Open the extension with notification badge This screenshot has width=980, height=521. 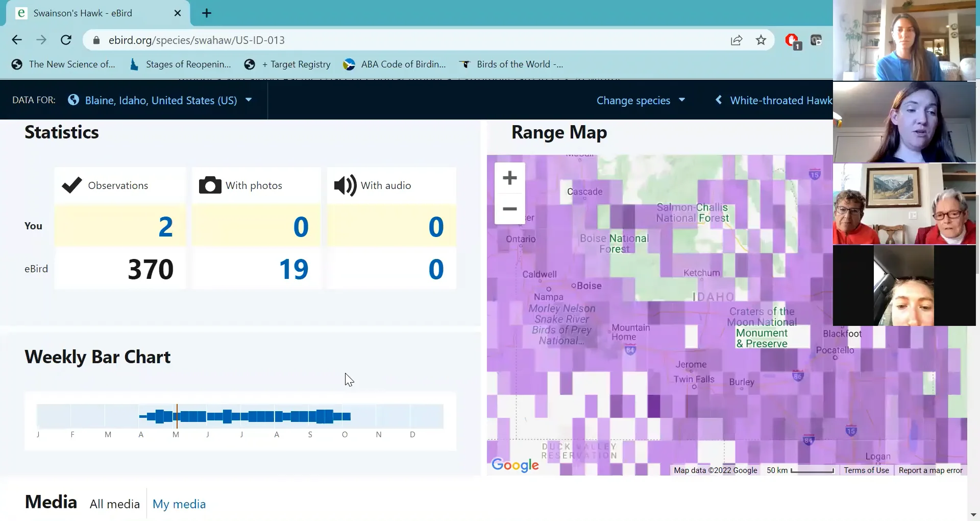[792, 40]
